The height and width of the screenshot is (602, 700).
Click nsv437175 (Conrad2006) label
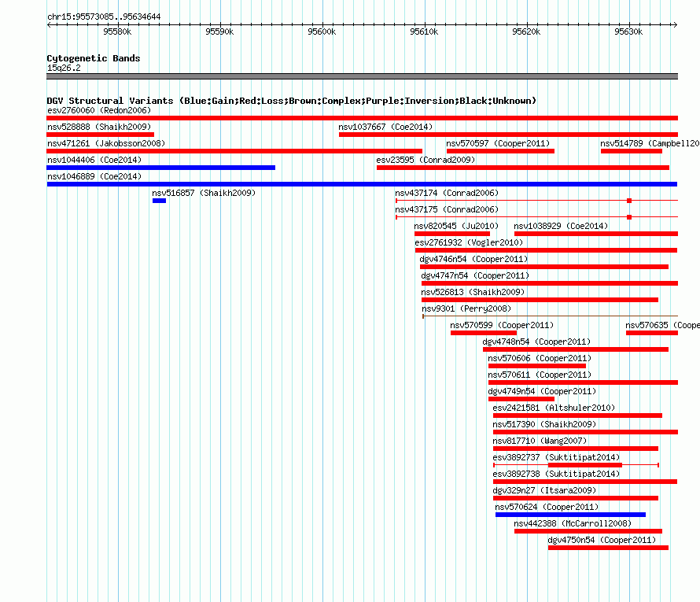tap(447, 209)
